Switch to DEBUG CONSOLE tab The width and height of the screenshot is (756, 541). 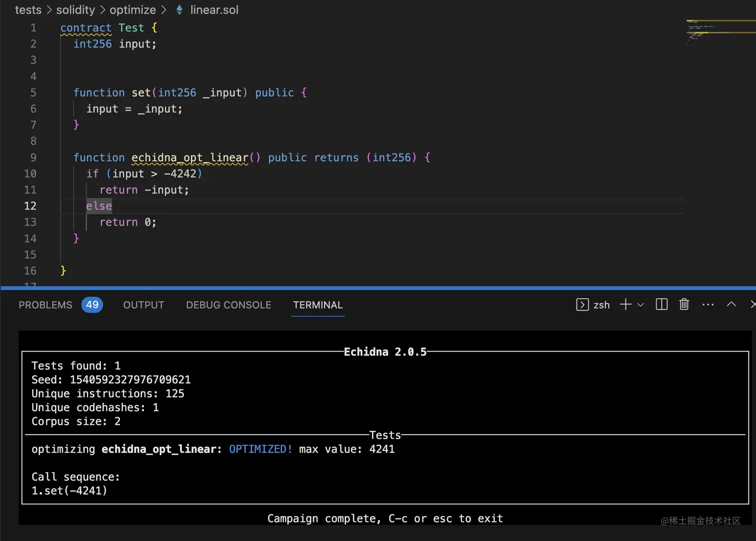tap(228, 305)
